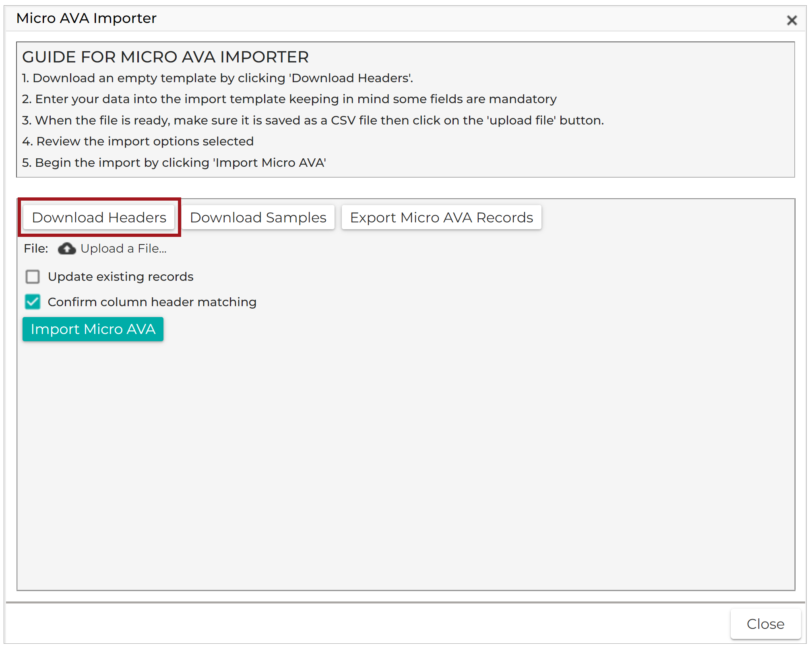Image resolution: width=812 pixels, height=651 pixels.
Task: Click the 'GUIDE FOR MICRO AVA IMPORTER' heading
Action: click(x=165, y=57)
